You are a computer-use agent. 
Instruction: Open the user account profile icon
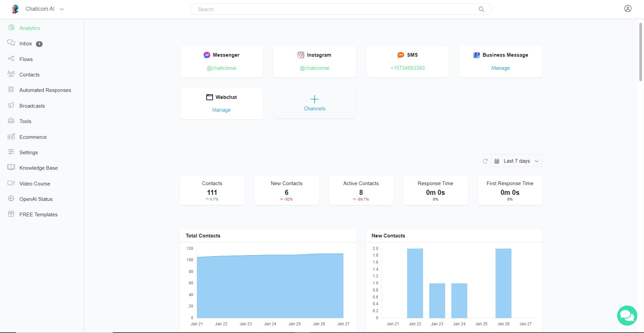point(628,9)
